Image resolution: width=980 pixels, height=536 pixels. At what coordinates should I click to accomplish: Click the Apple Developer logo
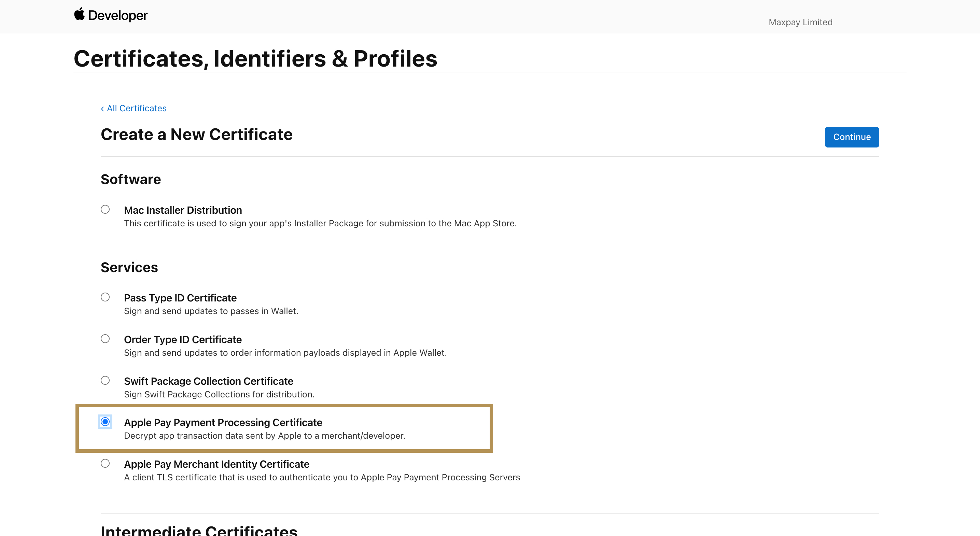79,14
